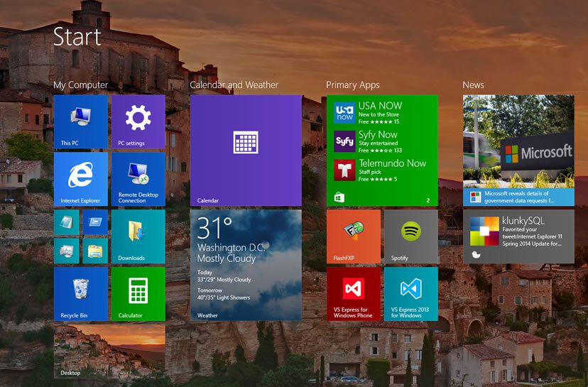Click the Primary Apps group heading
This screenshot has height=387, width=588.
pyautogui.click(x=352, y=85)
